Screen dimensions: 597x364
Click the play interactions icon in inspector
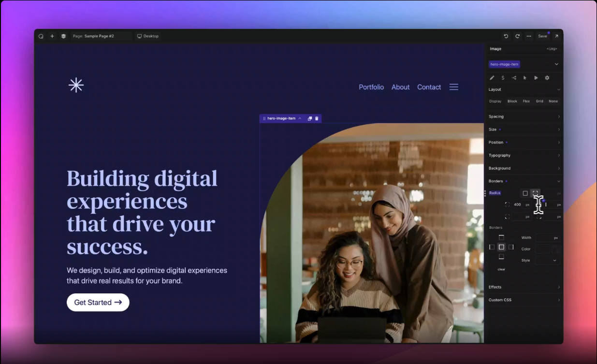[x=536, y=78]
